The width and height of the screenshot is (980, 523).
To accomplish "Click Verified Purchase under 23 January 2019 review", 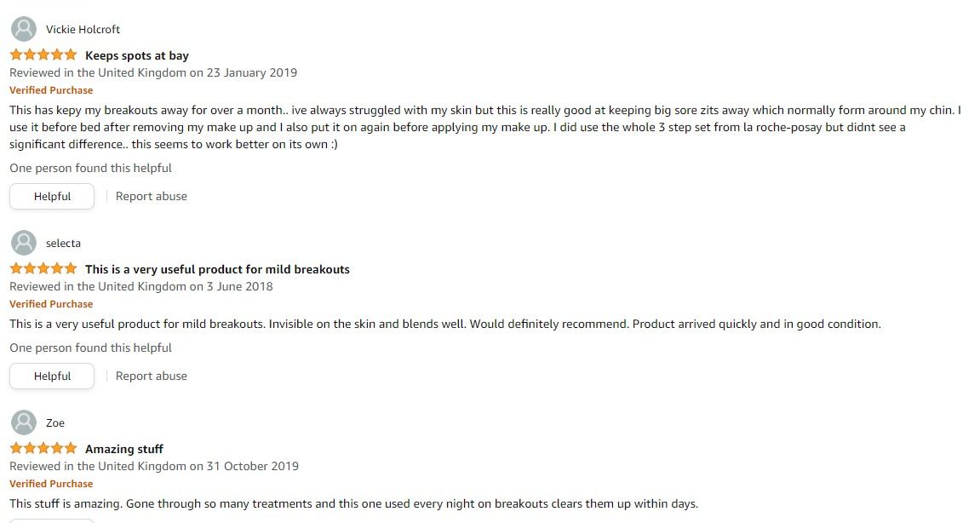I will 51,90.
